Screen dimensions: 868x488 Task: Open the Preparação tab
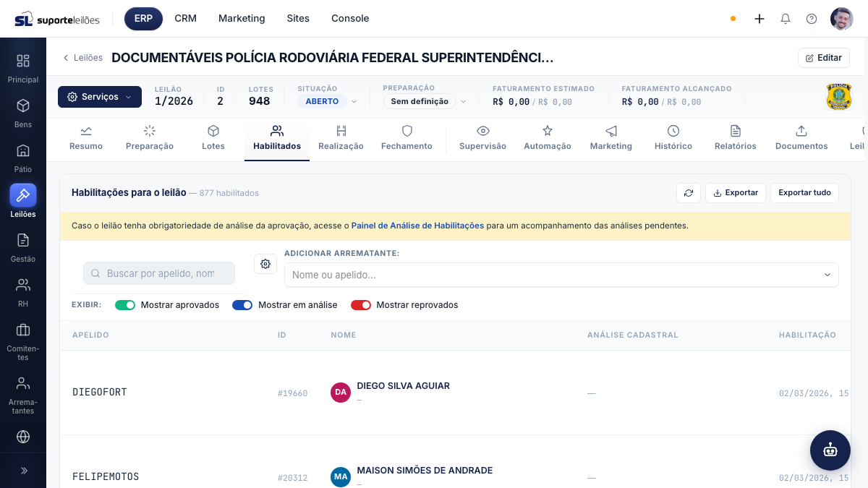(x=150, y=139)
